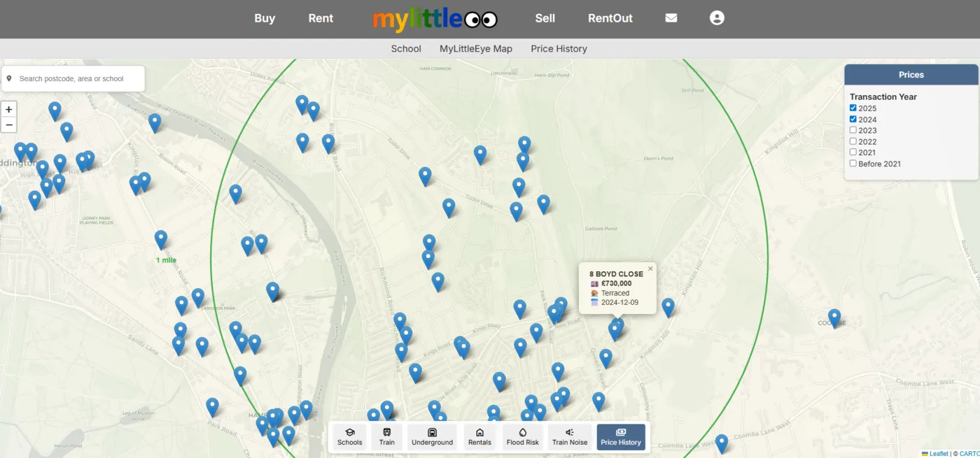This screenshot has width=980, height=458.
Task: Toggle the Price History layer button
Action: [x=621, y=437]
